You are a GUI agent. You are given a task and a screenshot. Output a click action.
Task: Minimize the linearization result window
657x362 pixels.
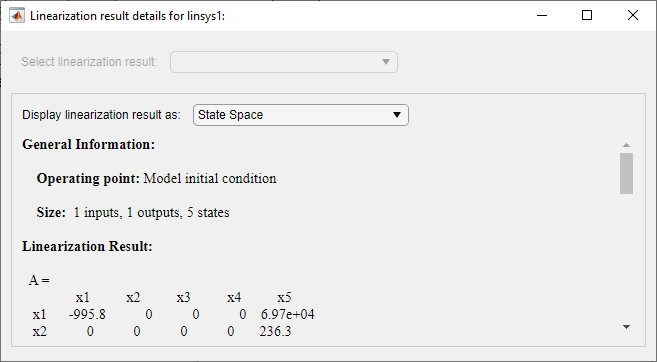point(542,16)
